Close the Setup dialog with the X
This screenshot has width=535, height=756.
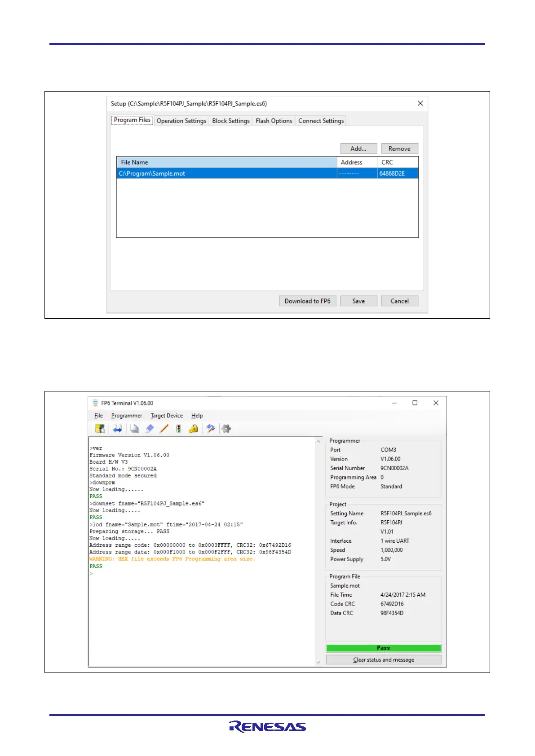tap(420, 103)
